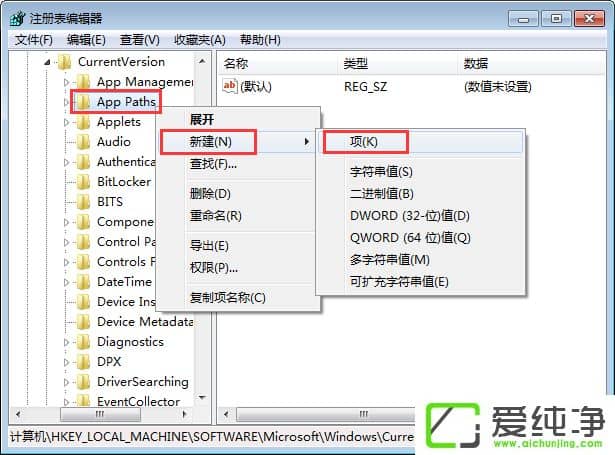Click the value pane horizontal scrollbar thumb
This screenshot has height=455, width=615.
326,414
